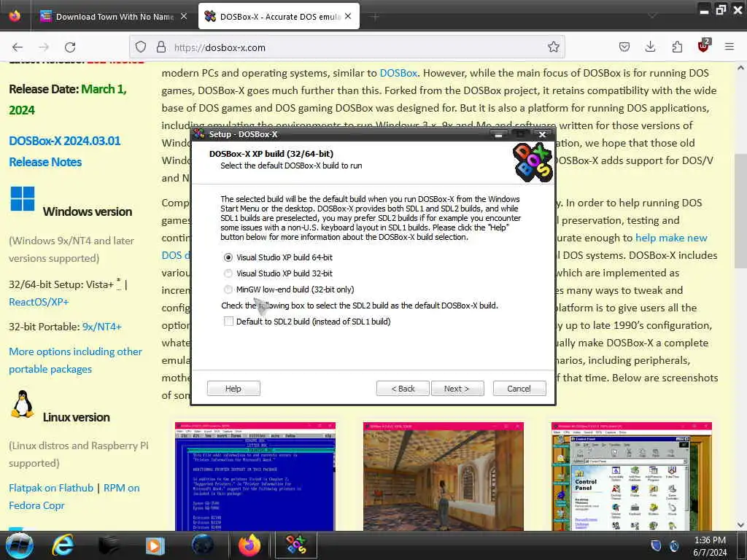Image resolution: width=747 pixels, height=560 pixels.
Task: Click the address bar URL field
Action: pos(347,47)
